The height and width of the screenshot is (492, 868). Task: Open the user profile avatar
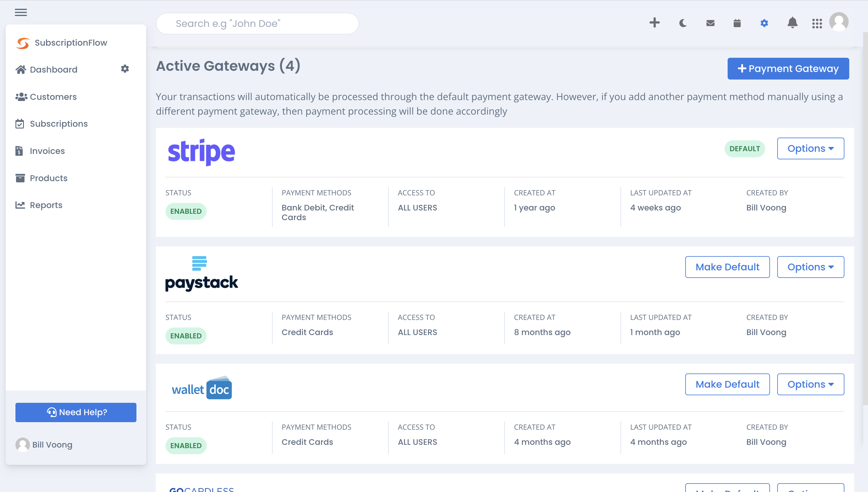pyautogui.click(x=839, y=22)
